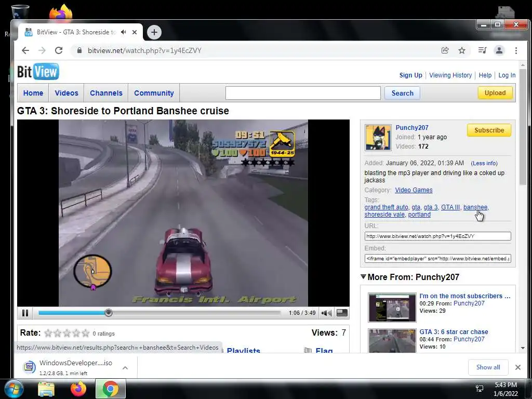Open the 'most subscribers' video thumbnail
Image resolution: width=532 pixels, height=399 pixels.
pyautogui.click(x=392, y=308)
